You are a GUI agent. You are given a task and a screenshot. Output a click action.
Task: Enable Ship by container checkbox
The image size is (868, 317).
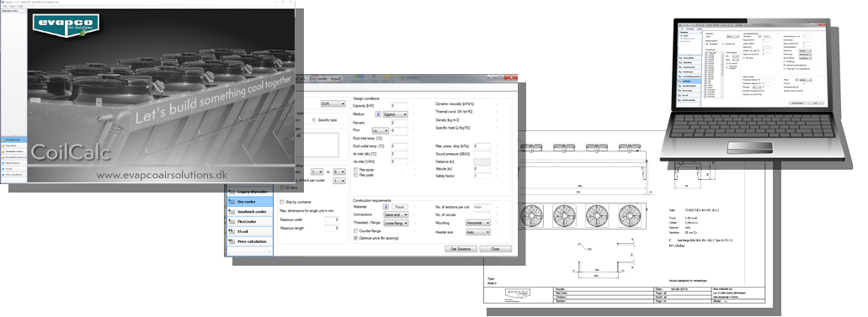pyautogui.click(x=282, y=202)
